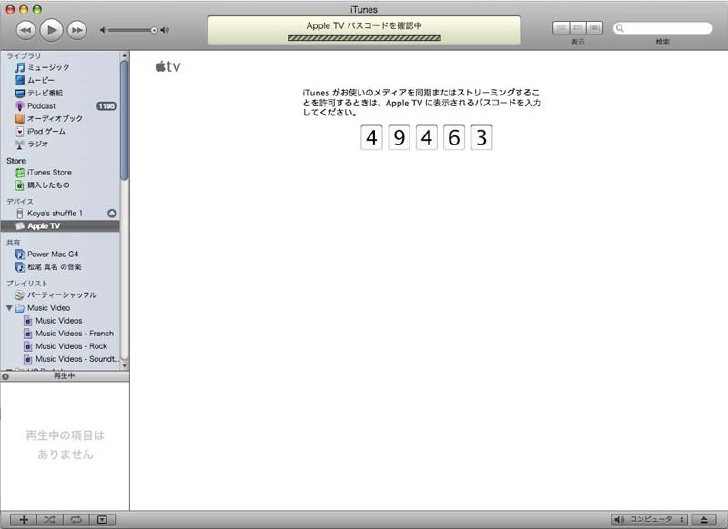The height and width of the screenshot is (529, 728).
Task: Click the high volume speaker icon
Action: coord(164,30)
